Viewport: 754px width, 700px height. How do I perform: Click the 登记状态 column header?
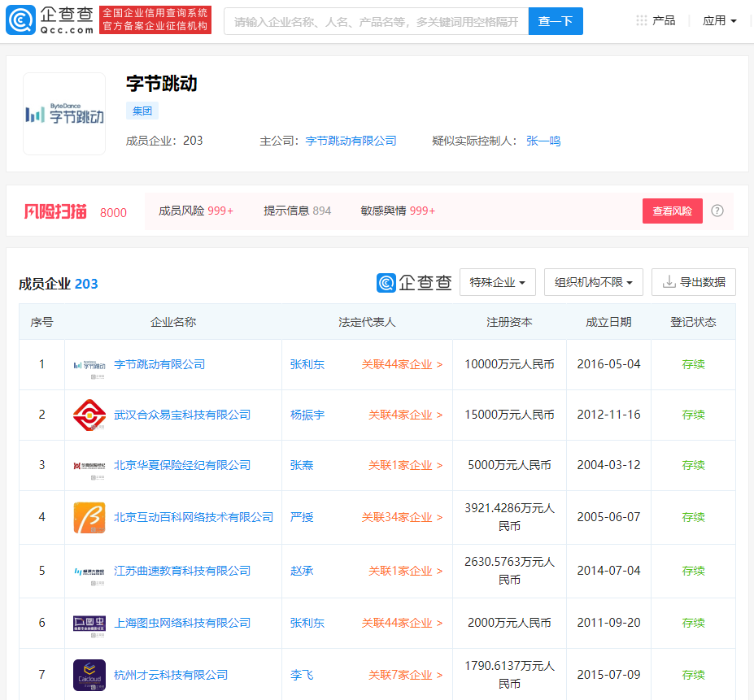click(693, 322)
